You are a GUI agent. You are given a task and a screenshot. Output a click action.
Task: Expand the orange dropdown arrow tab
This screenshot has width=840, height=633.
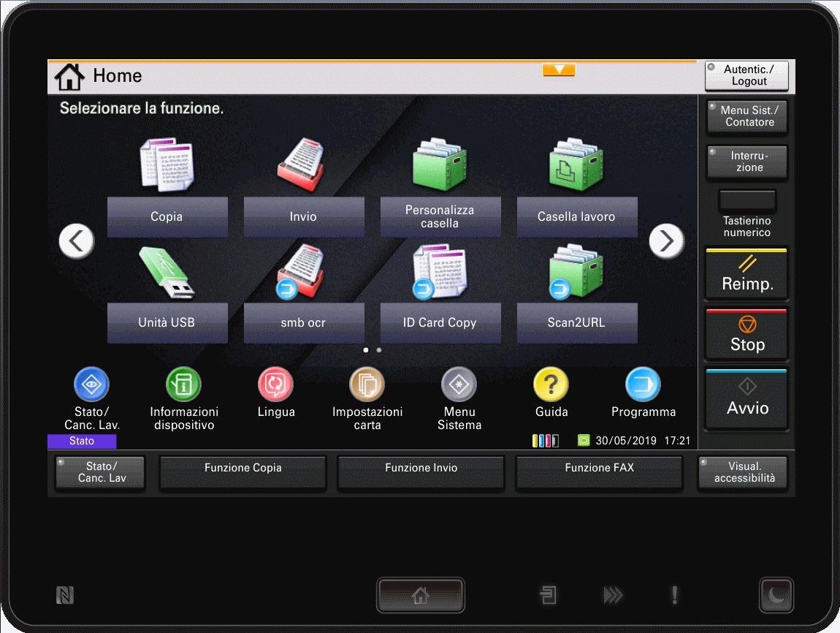(x=559, y=69)
